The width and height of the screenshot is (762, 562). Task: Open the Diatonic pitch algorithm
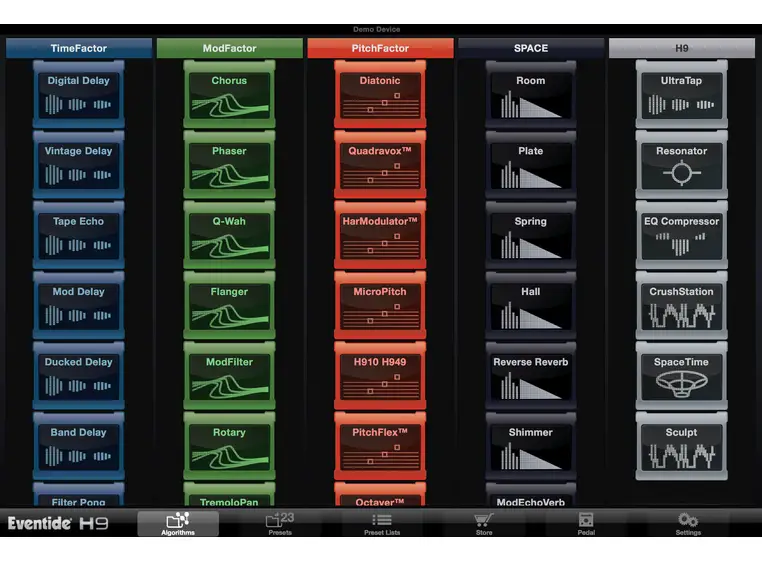click(x=380, y=94)
